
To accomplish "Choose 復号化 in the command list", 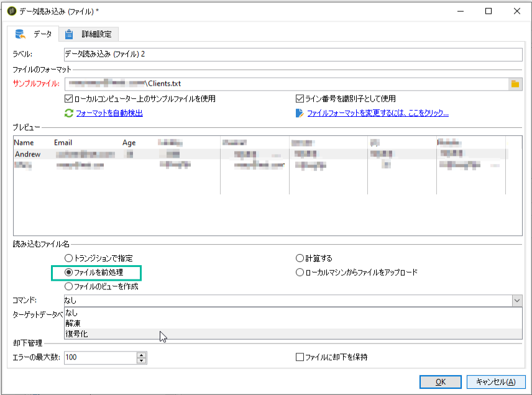I will (293, 334).
